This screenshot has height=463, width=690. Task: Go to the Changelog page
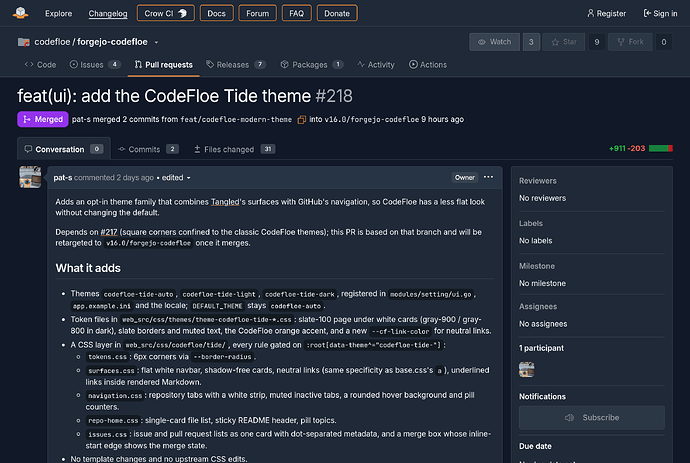108,14
